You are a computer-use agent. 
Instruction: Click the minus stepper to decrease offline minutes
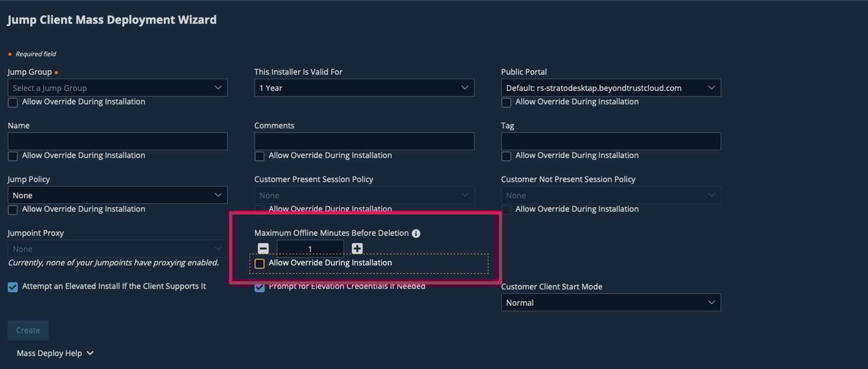263,248
